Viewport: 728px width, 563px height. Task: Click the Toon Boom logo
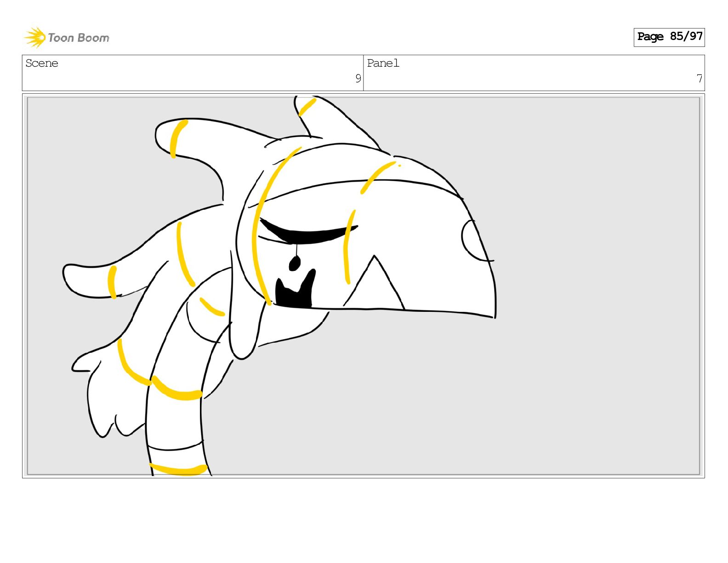[67, 37]
